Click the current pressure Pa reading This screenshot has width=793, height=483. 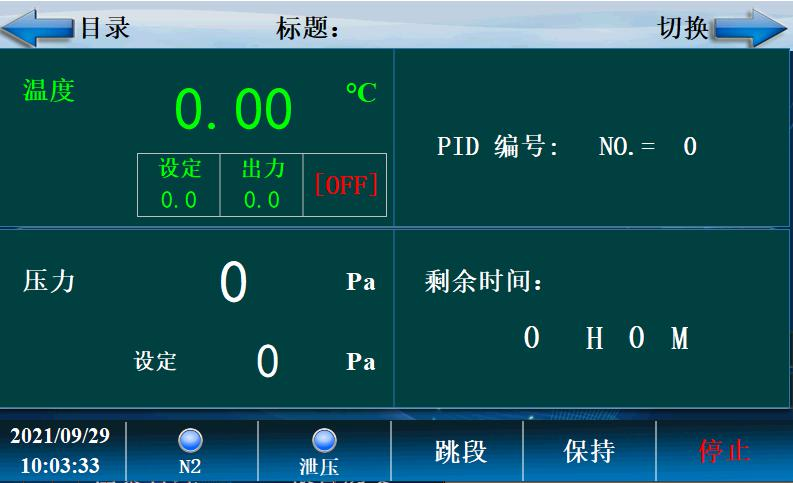pyautogui.click(x=233, y=283)
